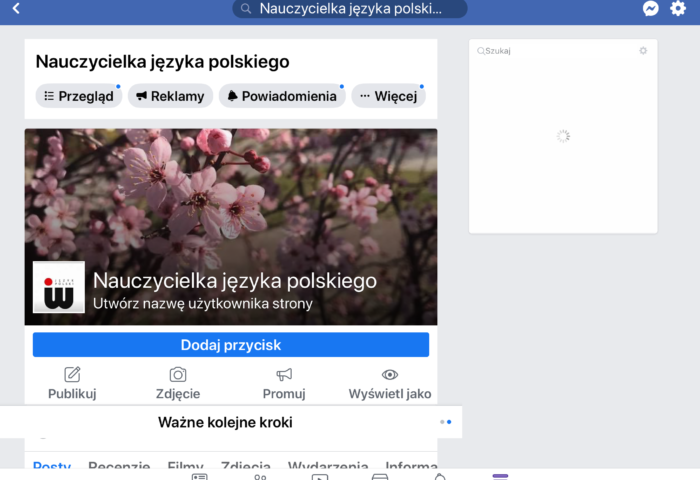Image resolution: width=700 pixels, height=480 pixels.
Task: Click the magnifier icon in top search bar
Action: pyautogui.click(x=246, y=9)
